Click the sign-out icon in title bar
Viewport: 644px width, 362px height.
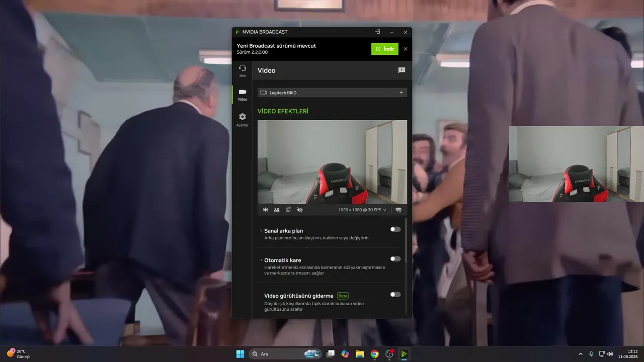(377, 32)
